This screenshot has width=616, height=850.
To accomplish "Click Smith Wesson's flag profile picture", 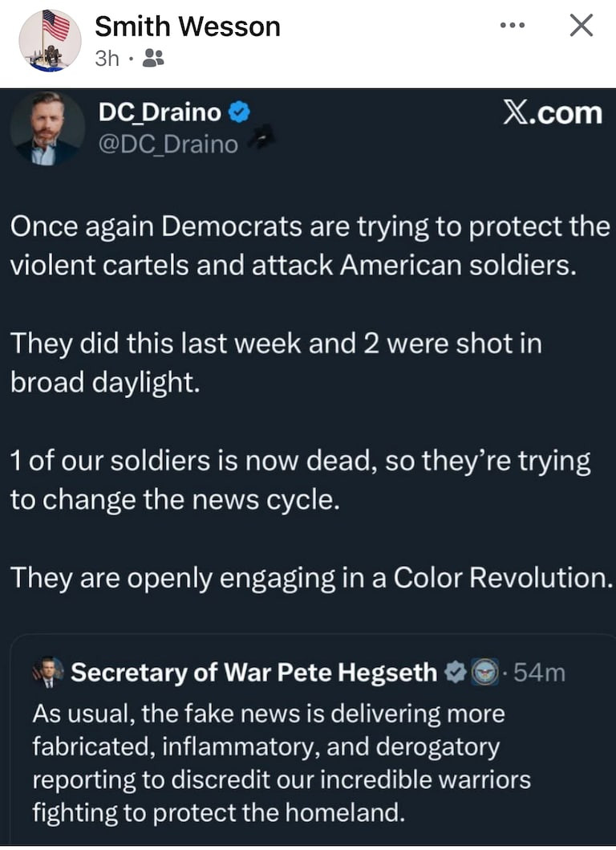I will tap(50, 40).
